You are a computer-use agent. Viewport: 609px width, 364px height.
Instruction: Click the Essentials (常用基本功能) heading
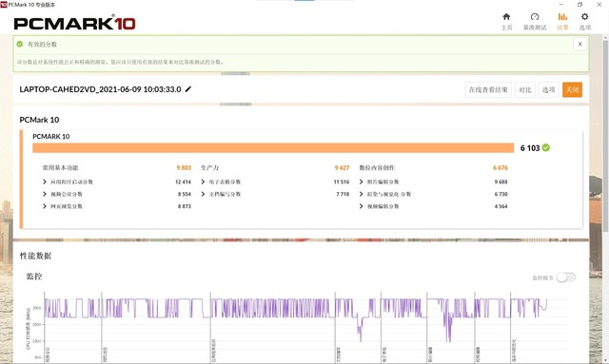point(61,167)
